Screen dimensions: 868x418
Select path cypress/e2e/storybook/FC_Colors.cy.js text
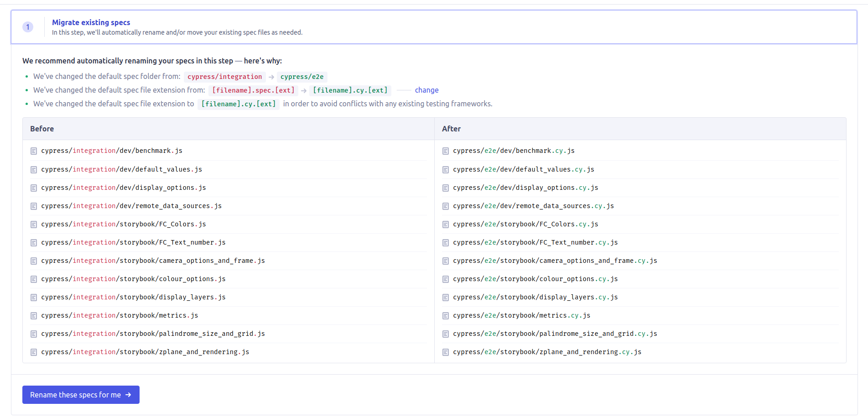click(x=525, y=224)
